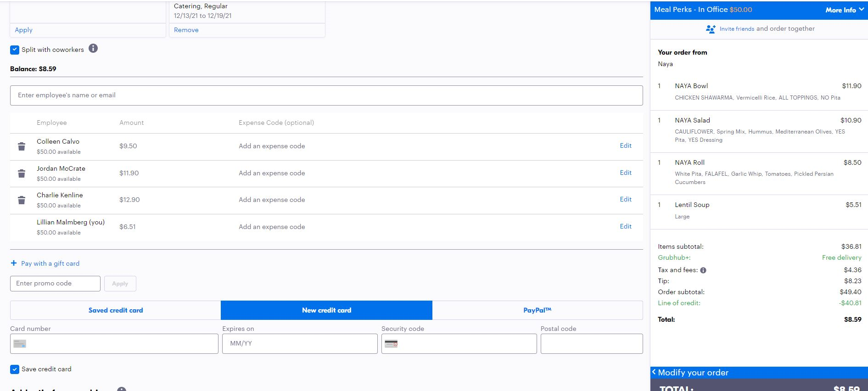Image resolution: width=868 pixels, height=391 pixels.
Task: Edit Lillian Malmberg's expense amount
Action: [625, 226]
